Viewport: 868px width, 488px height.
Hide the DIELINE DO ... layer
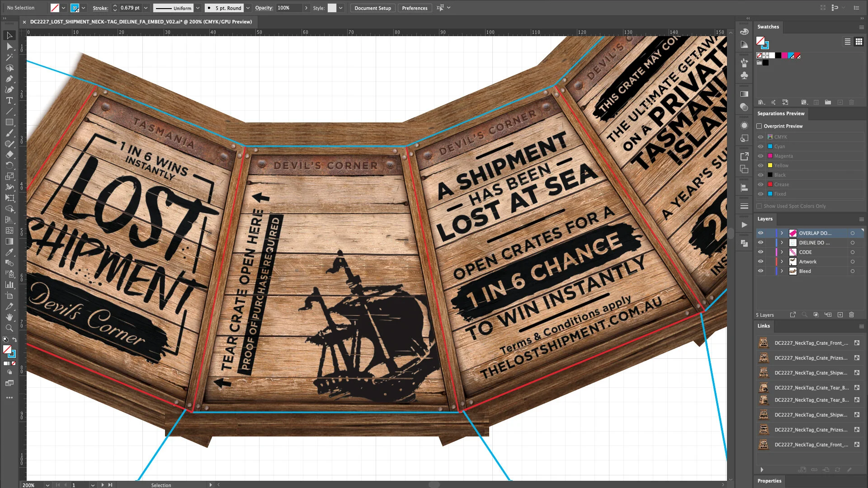(760, 243)
